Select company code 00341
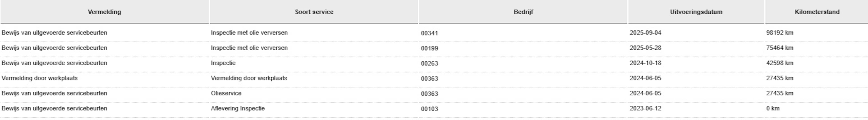The width and height of the screenshot is (868, 120). [429, 33]
